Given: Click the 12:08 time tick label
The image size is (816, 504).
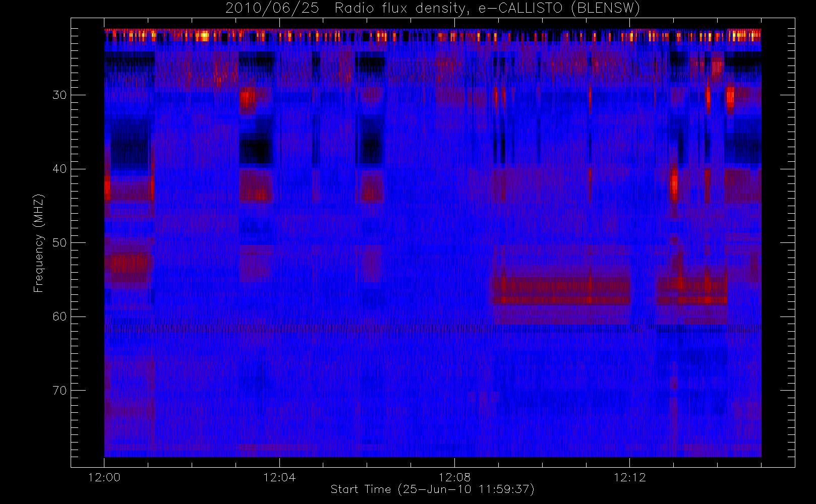Looking at the screenshot, I should [x=454, y=477].
